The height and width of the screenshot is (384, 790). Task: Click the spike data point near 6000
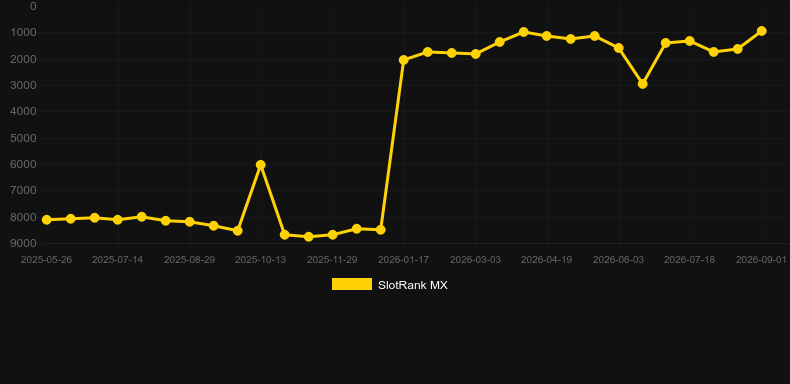260,165
